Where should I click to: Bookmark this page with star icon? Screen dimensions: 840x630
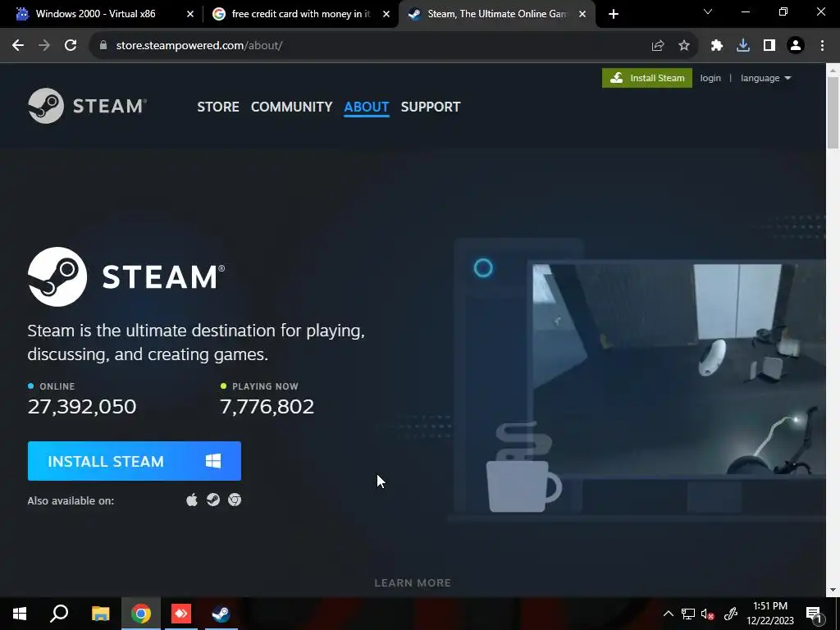pos(684,46)
